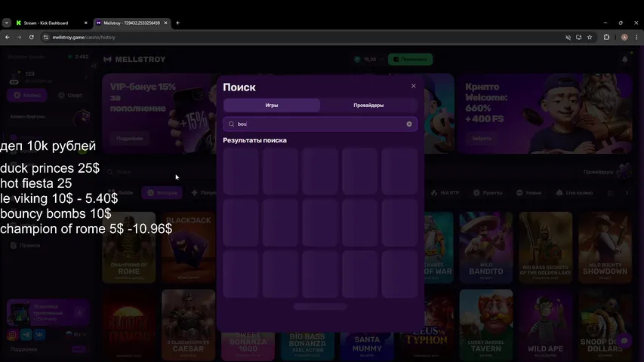Image resolution: width=644 pixels, height=362 pixels.
Task: Clear the search field text
Action: tap(409, 124)
